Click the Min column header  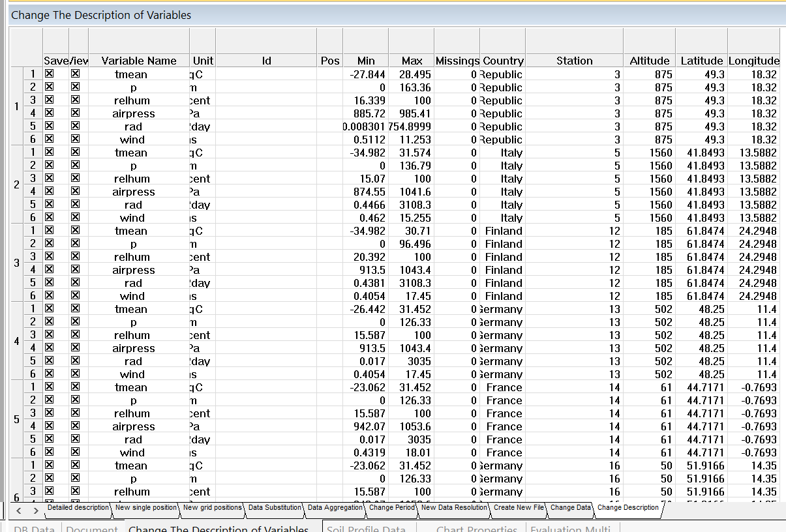click(366, 61)
